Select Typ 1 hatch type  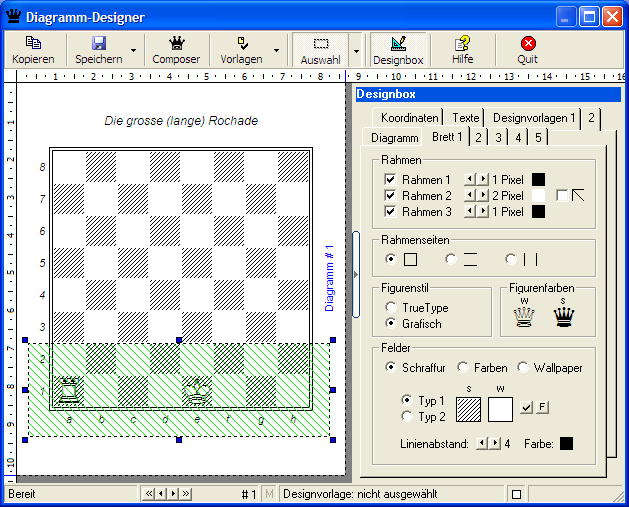point(407,400)
